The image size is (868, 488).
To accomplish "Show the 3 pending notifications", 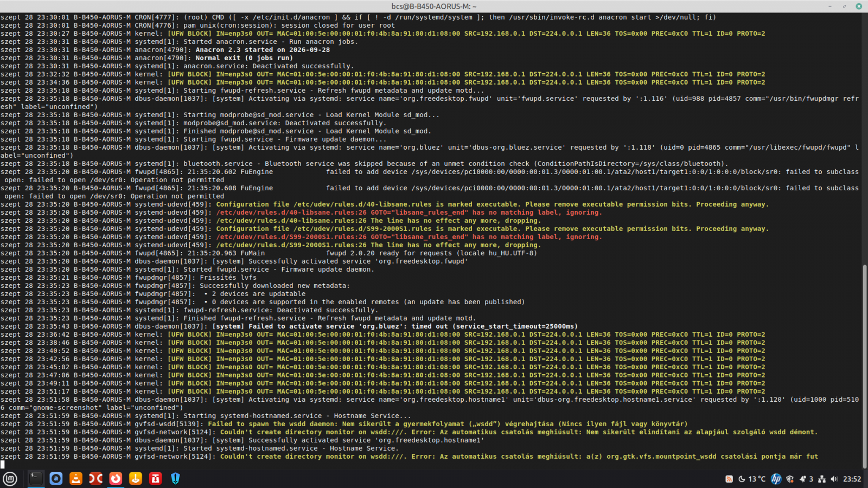I will 806,479.
